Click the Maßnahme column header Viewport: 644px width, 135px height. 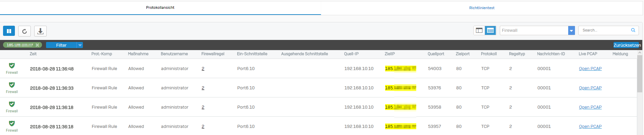(138, 54)
